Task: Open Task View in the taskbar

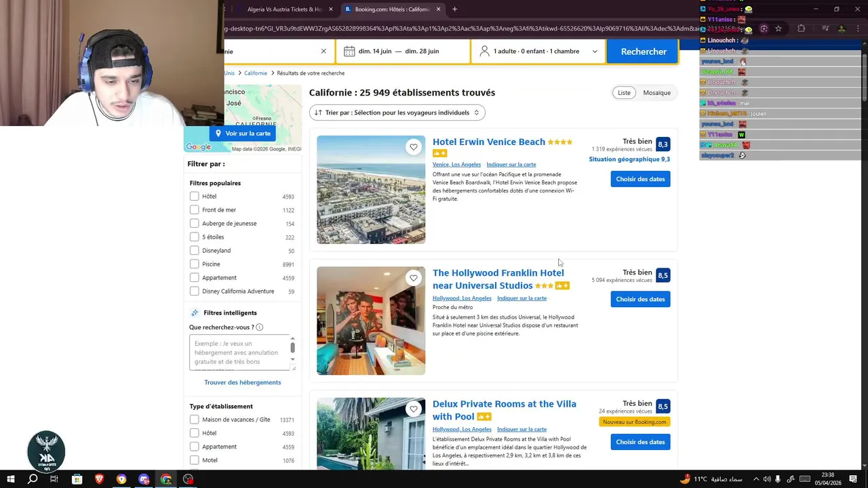Action: click(x=54, y=479)
